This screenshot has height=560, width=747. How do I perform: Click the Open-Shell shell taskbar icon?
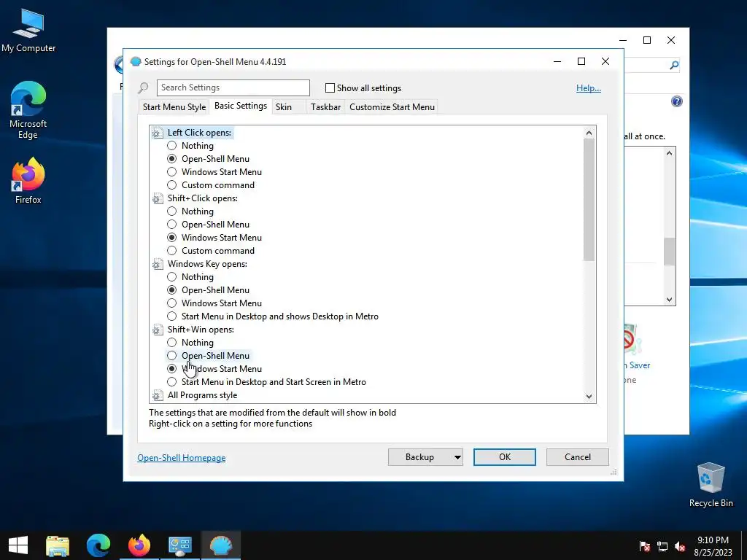[x=220, y=545]
